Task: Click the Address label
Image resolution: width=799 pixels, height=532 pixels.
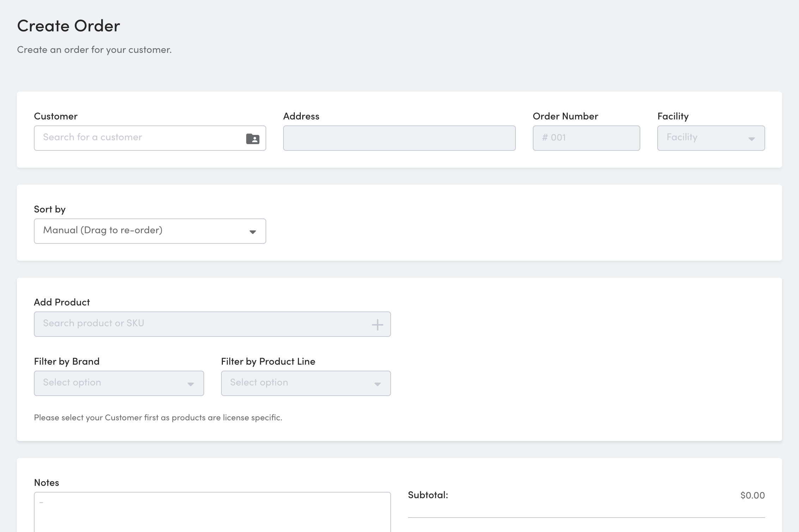Action: 301,116
